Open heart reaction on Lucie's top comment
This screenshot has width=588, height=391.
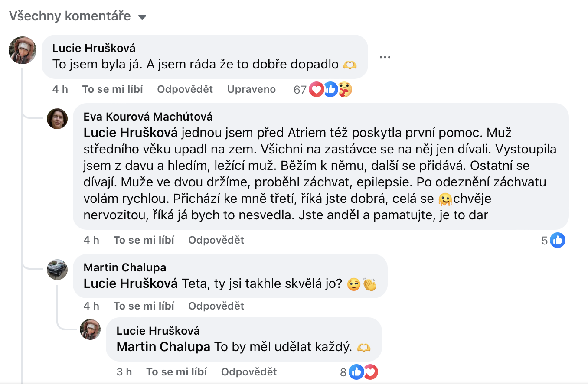(316, 90)
